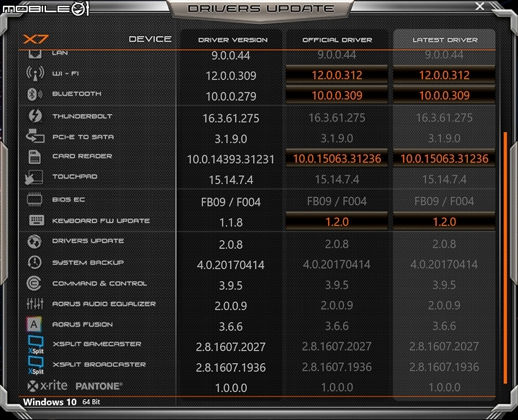Image resolution: width=518 pixels, height=420 pixels.
Task: Click installed Touchpad version 15.14.7.4
Action: point(231,180)
